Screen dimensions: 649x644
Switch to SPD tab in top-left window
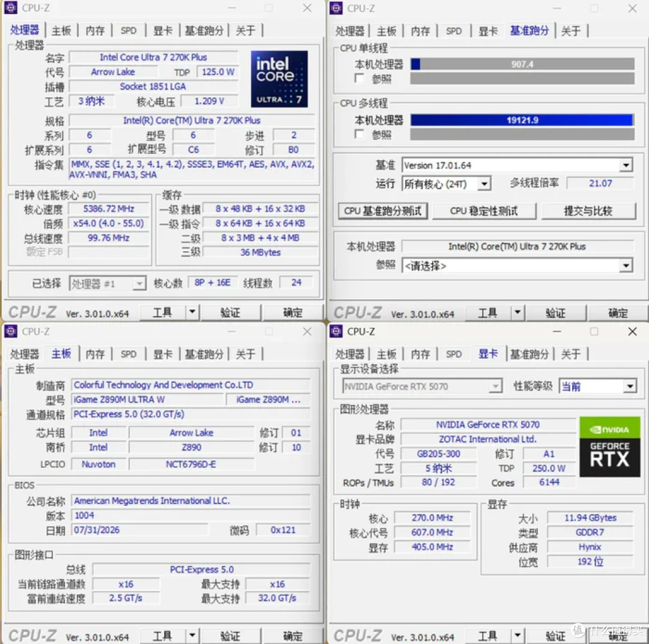[129, 30]
